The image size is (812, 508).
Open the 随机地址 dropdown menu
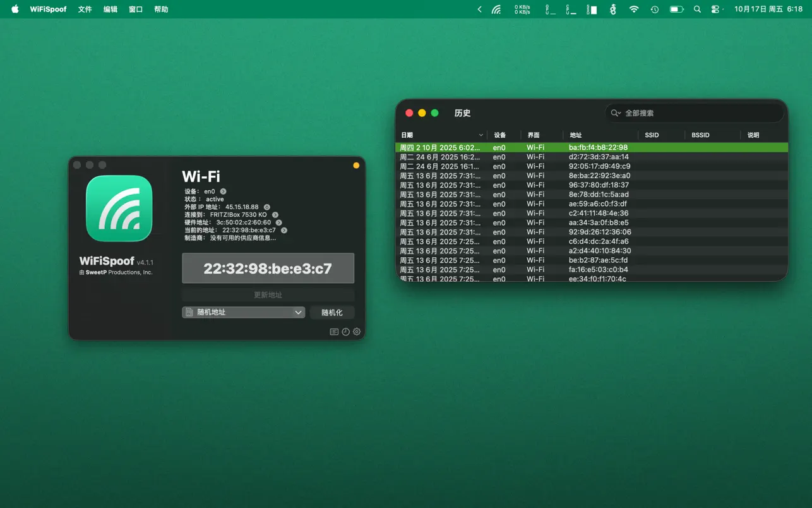click(243, 312)
